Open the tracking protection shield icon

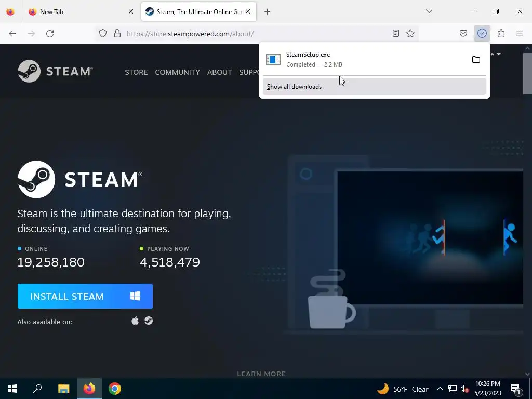point(103,33)
